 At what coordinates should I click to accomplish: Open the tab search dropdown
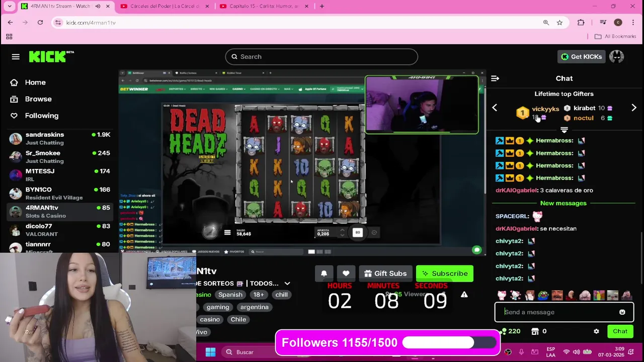coord(9,6)
